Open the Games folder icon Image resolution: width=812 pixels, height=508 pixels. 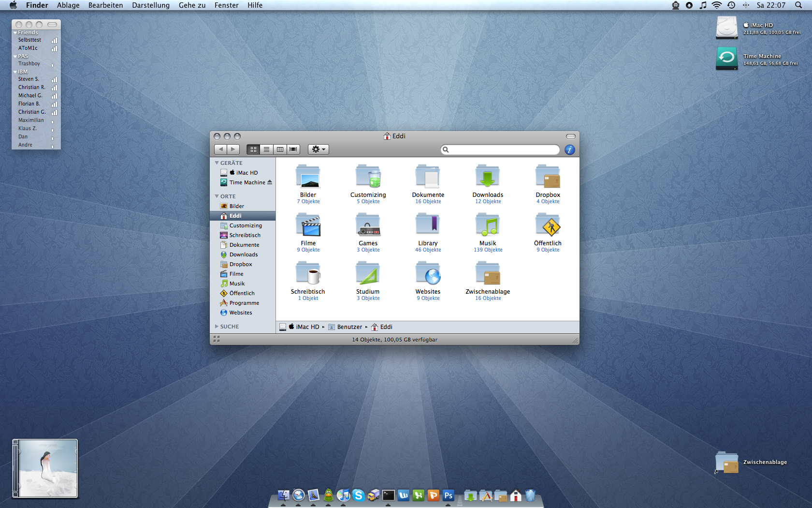[x=368, y=225]
